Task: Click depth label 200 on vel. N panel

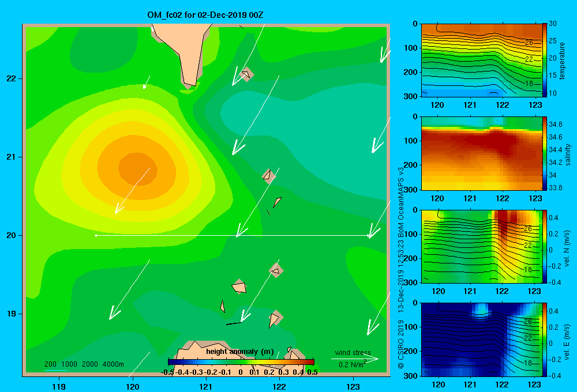Action: pyautogui.click(x=411, y=258)
